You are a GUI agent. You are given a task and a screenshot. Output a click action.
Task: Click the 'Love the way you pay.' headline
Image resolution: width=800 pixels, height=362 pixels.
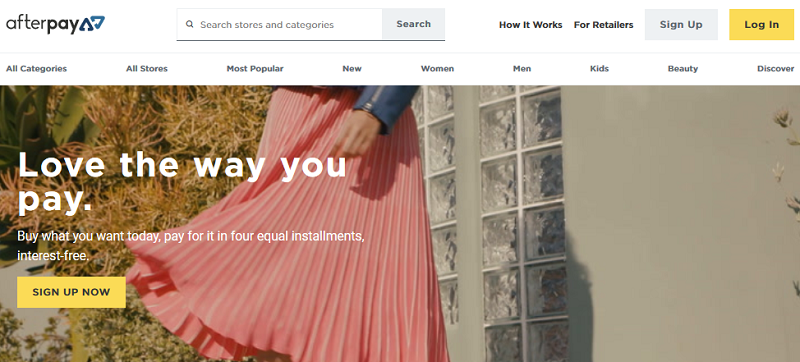(182, 182)
